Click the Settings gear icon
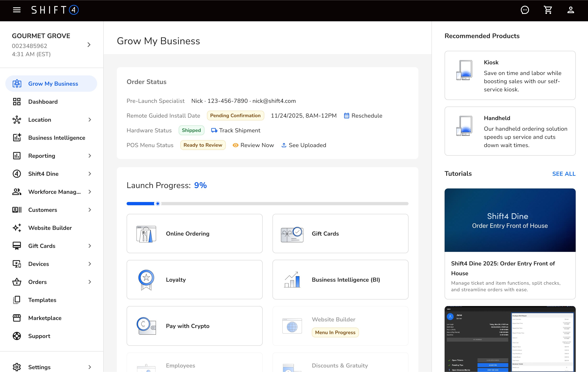Viewport: 588px width, 372px height. click(x=17, y=367)
